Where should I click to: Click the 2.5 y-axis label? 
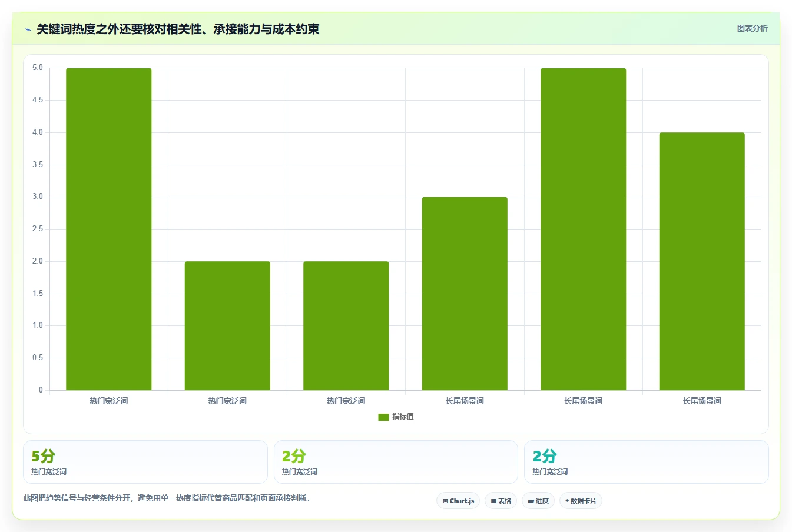[x=38, y=229]
